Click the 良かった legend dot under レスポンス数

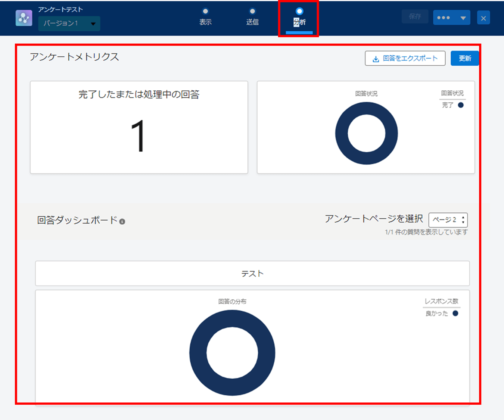click(455, 314)
